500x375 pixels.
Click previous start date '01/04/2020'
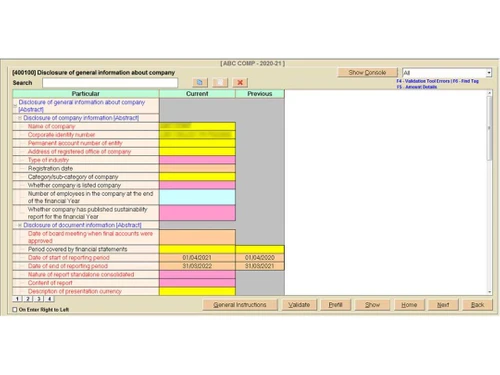point(260,258)
